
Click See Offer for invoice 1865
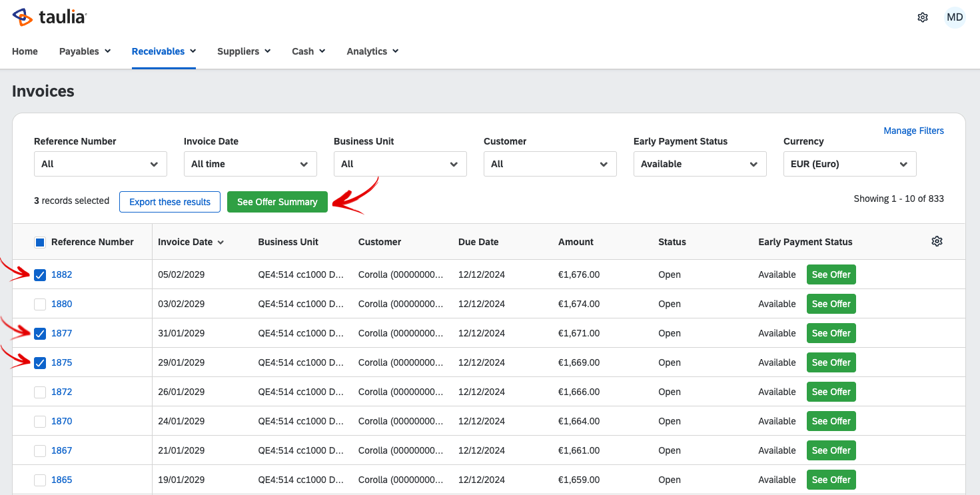pyautogui.click(x=831, y=480)
